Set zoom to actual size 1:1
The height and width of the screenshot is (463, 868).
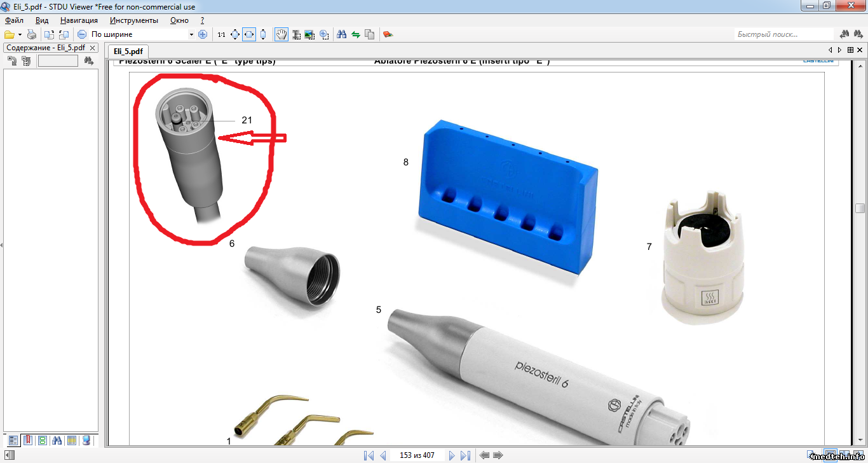(221, 34)
